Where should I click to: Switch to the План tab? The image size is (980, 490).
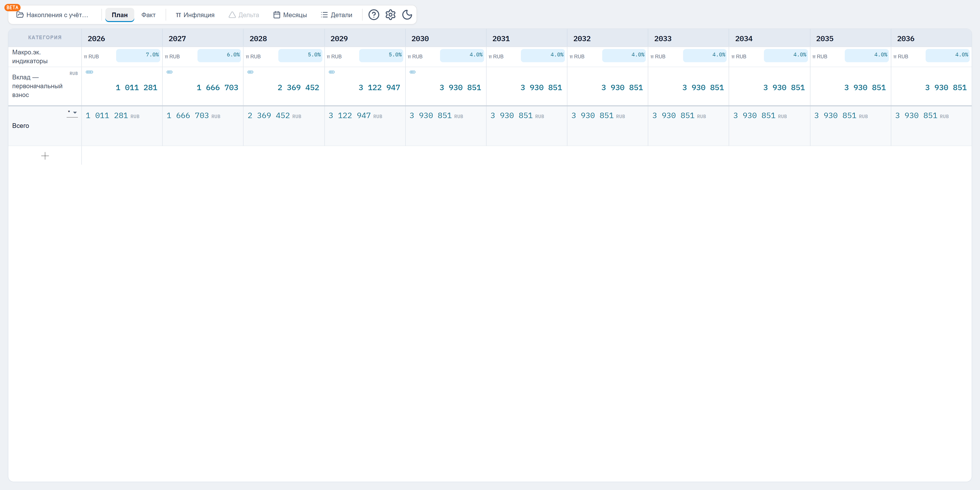[x=120, y=15]
